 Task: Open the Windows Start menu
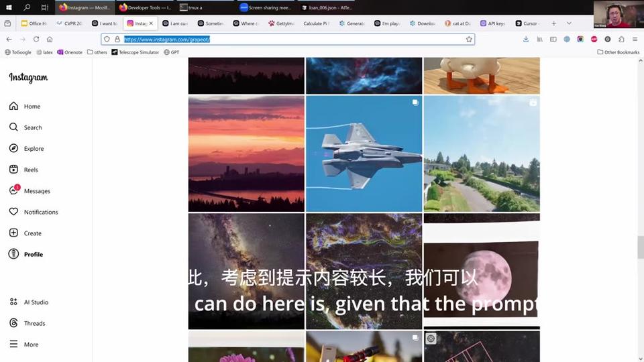(x=9, y=7)
